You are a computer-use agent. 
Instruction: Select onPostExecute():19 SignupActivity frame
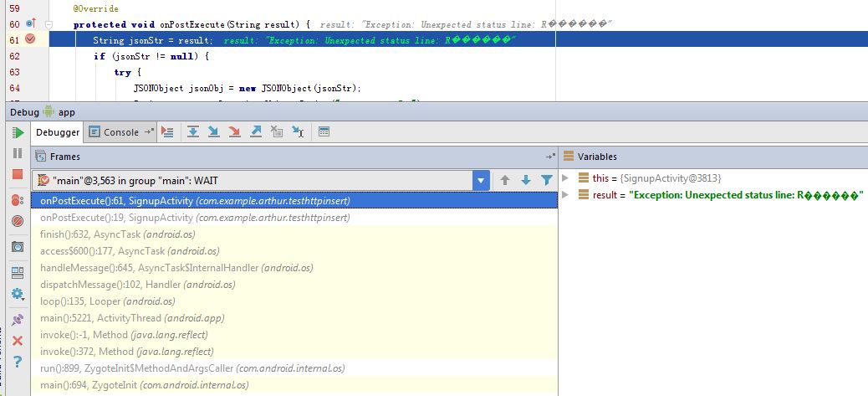(x=294, y=218)
